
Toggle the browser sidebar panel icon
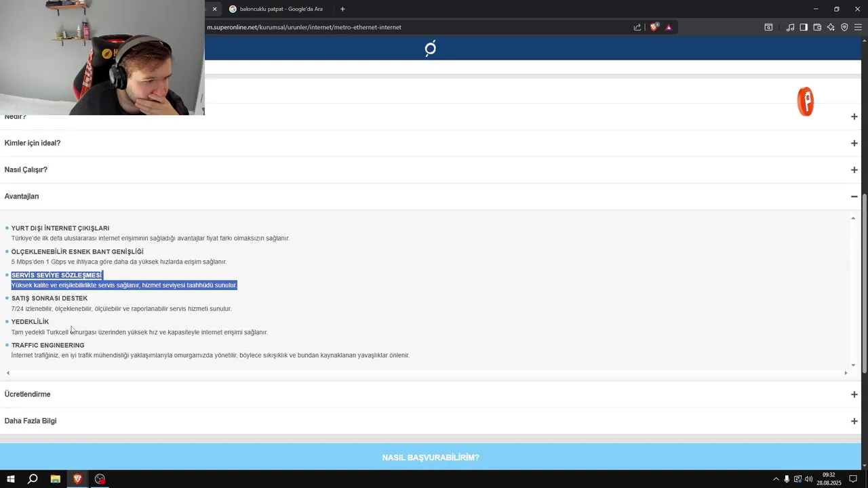point(804,27)
